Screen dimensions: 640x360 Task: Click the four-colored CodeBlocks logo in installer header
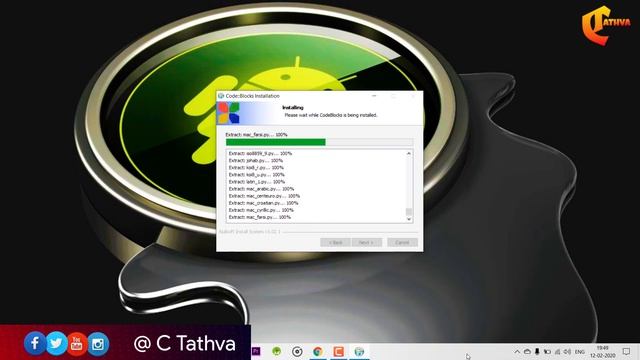(228, 113)
